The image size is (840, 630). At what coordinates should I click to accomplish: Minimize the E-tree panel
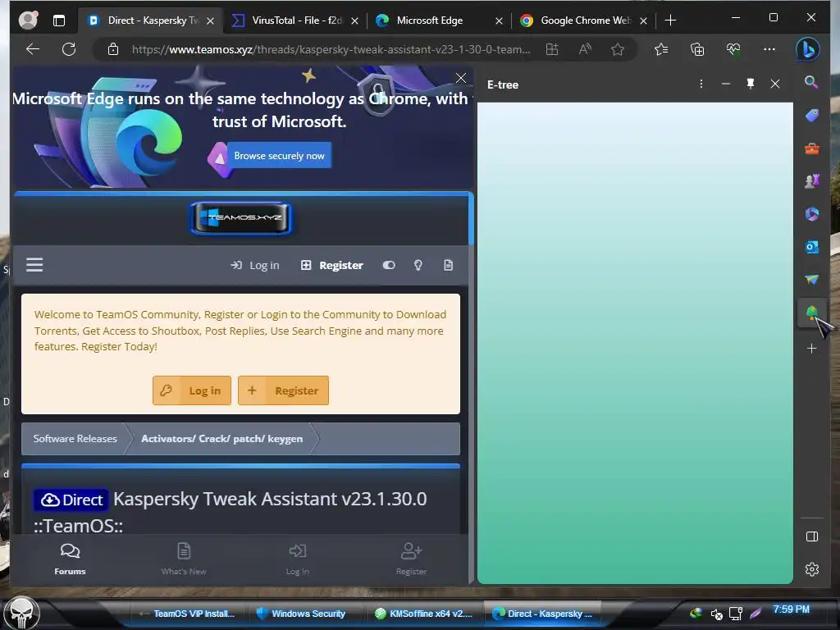726,84
